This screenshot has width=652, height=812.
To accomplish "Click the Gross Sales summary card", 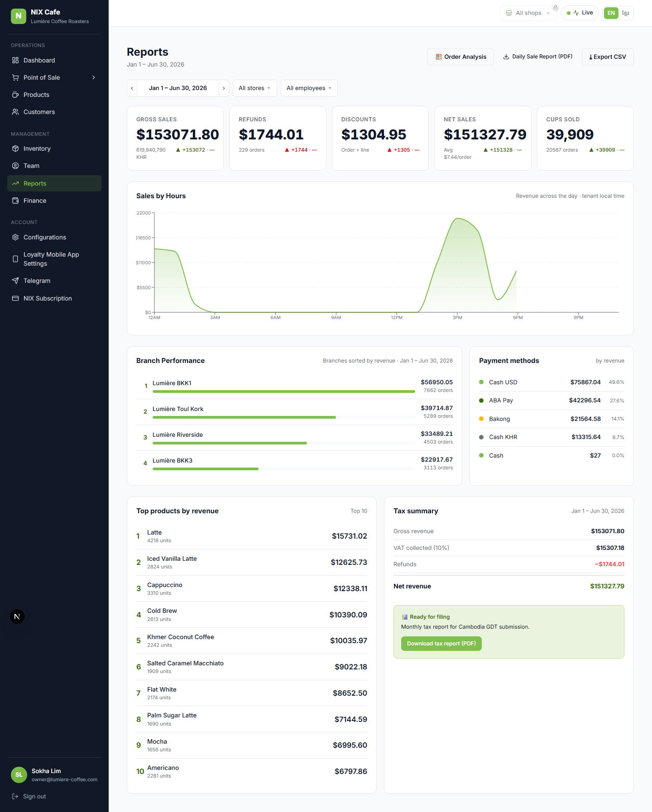I will (x=175, y=138).
